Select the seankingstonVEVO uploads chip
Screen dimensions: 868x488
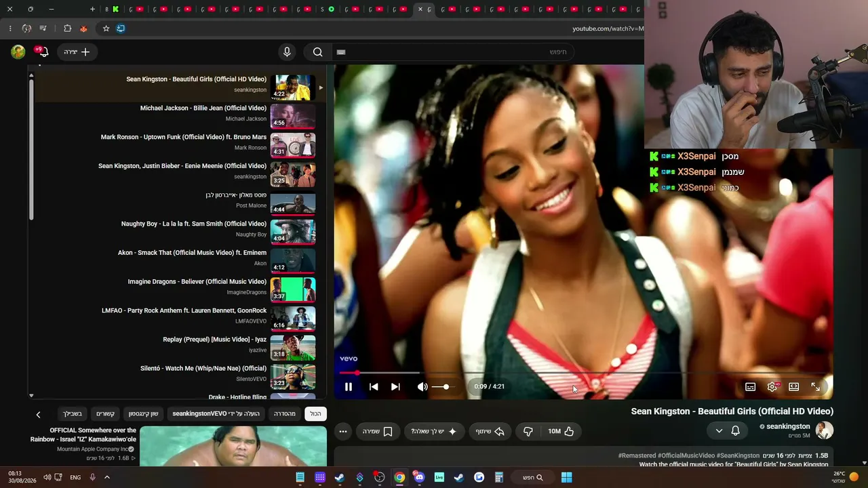216,413
